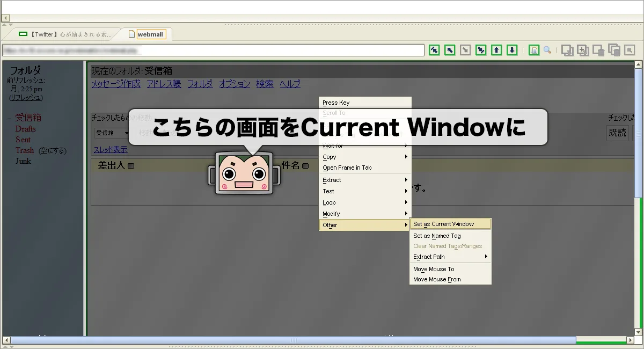Choose Open Frame in Tab
This screenshot has height=349, width=644.
pyautogui.click(x=365, y=168)
